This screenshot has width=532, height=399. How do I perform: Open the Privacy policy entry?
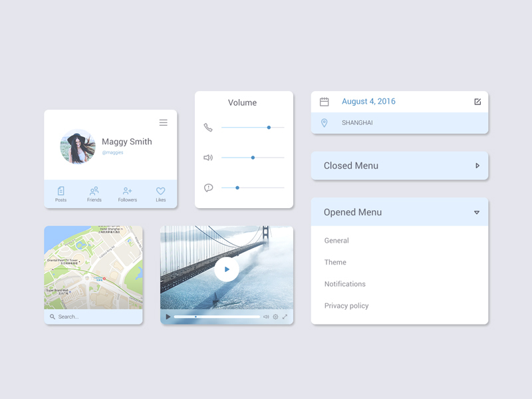(346, 305)
